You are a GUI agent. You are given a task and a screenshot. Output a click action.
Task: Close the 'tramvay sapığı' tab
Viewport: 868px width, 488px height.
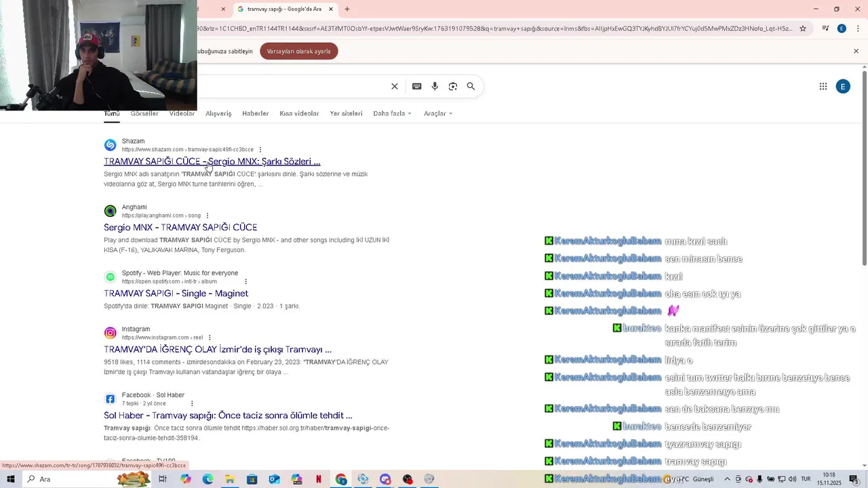[x=331, y=9]
